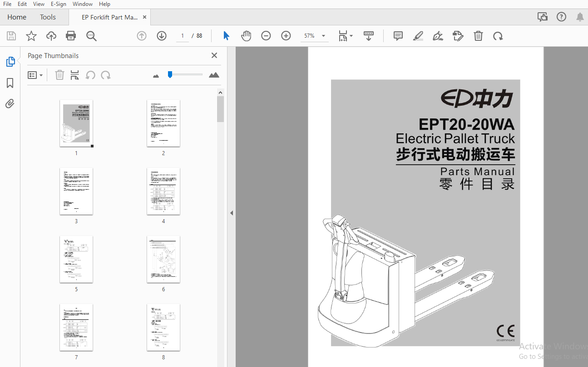Reduce thumbnail size small mountain icon

(156, 76)
